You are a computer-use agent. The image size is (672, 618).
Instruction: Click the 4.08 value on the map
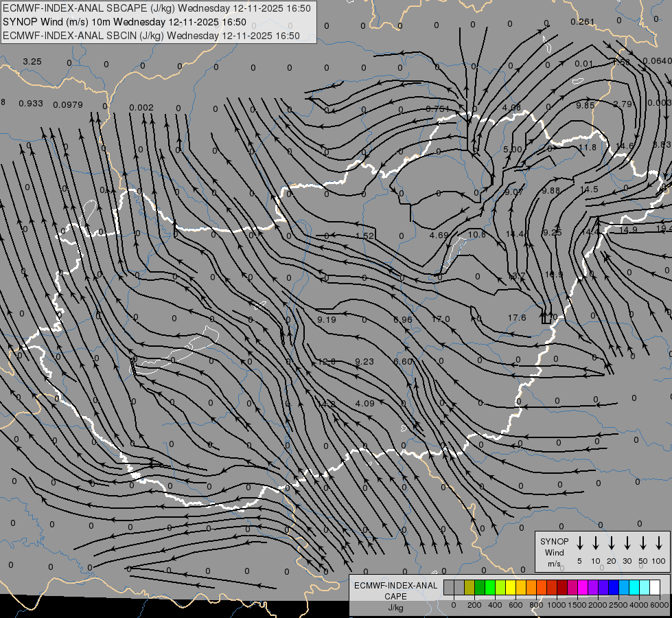511,107
